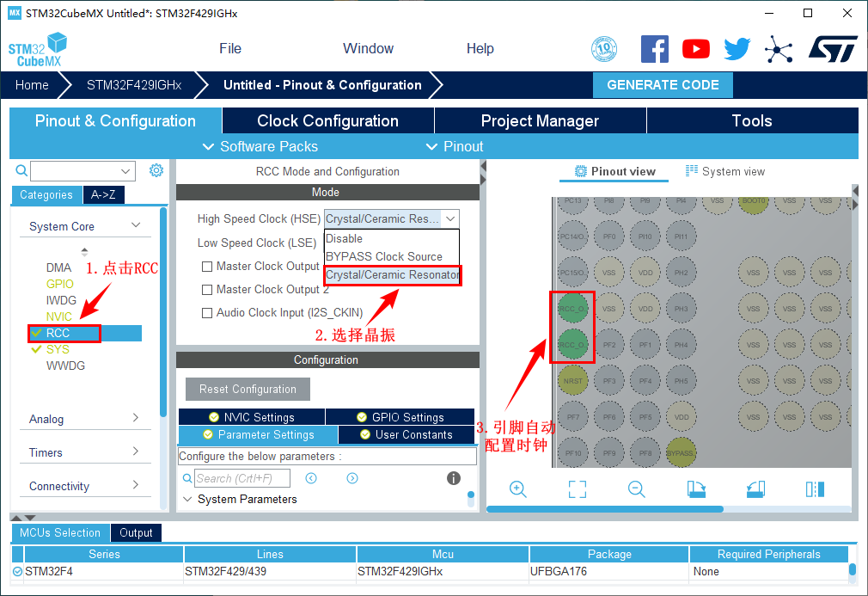
Task: Open the settings gear icon beside search
Action: point(156,170)
